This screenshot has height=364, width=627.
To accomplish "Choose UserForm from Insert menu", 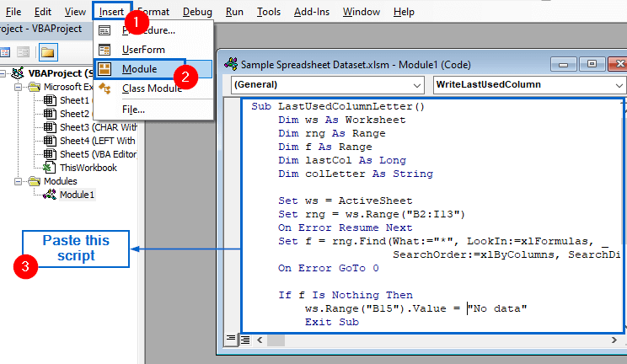I will [x=153, y=50].
